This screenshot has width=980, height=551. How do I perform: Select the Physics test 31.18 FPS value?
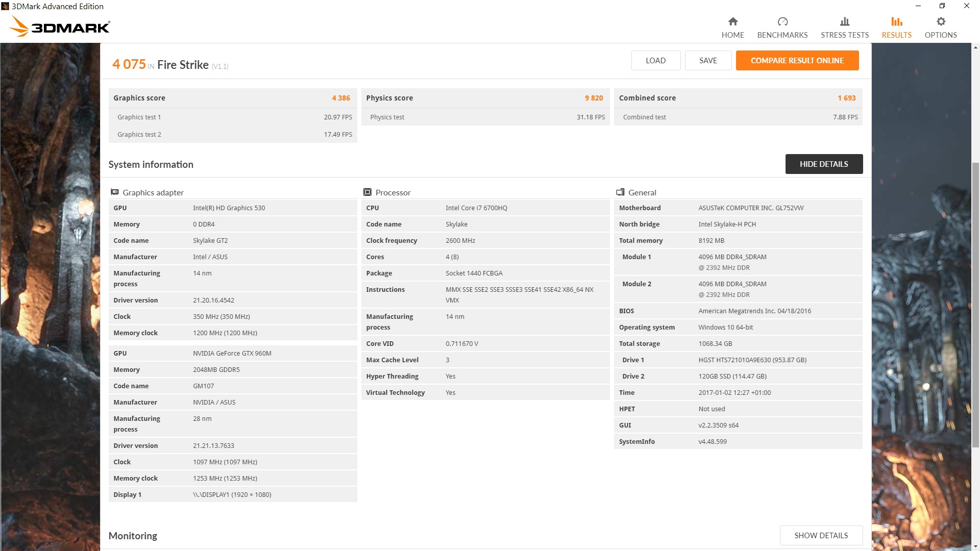click(x=591, y=117)
